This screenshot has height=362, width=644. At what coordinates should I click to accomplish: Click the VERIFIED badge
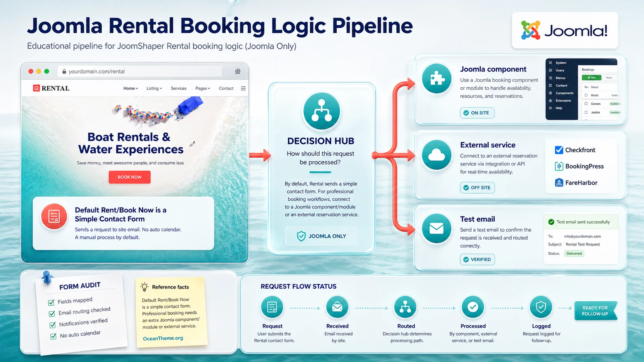(477, 259)
